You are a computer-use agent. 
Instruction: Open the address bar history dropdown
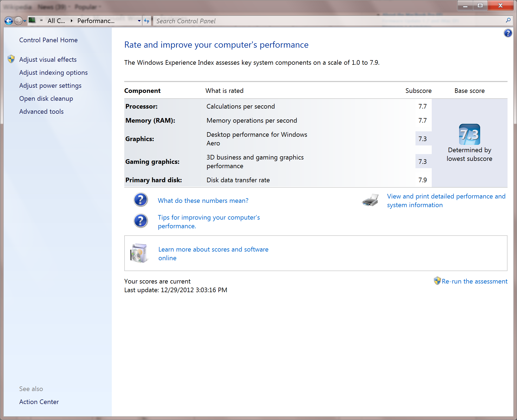(x=139, y=21)
